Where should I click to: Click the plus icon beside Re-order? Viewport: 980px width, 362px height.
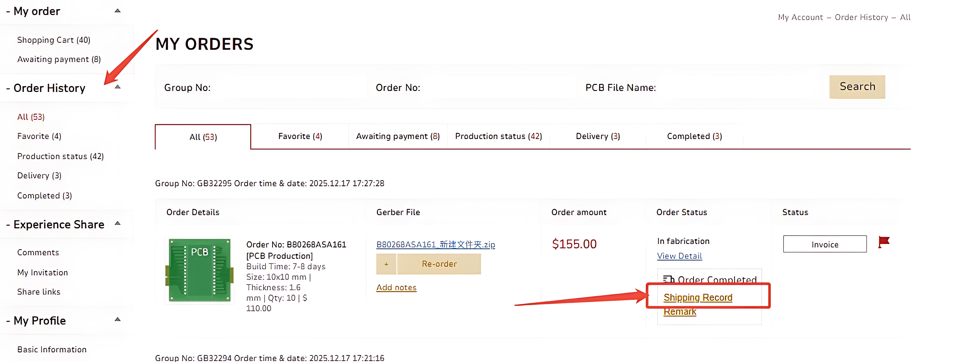pyautogui.click(x=386, y=263)
